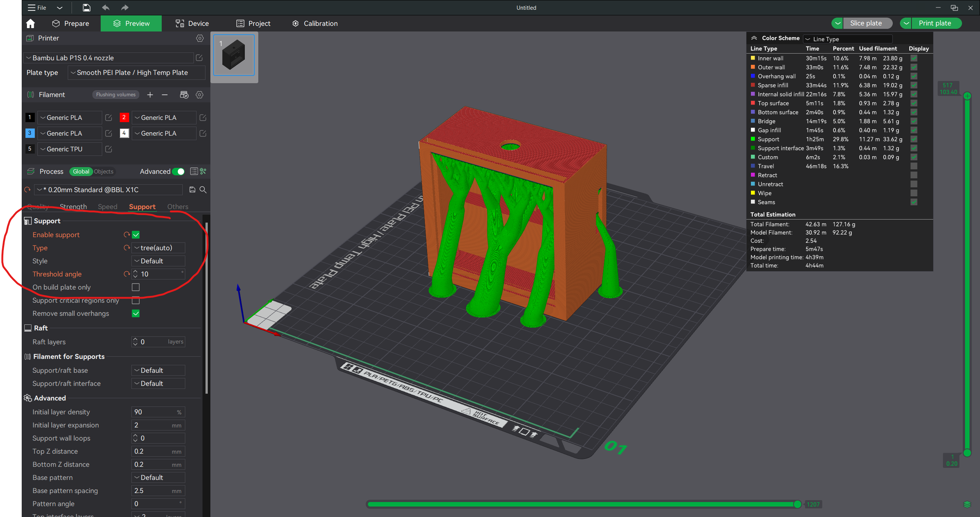Save the process preset with the disk icon
The width and height of the screenshot is (980, 517).
pos(192,190)
